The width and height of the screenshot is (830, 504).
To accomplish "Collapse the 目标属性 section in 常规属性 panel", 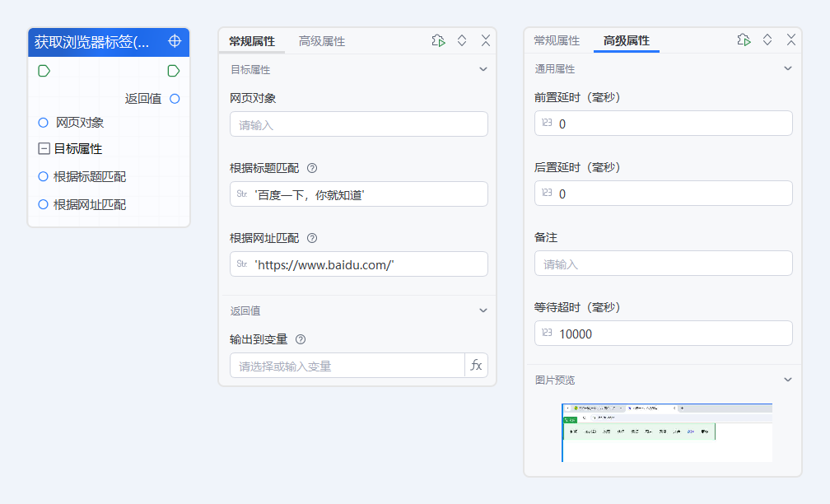I will (x=483, y=69).
